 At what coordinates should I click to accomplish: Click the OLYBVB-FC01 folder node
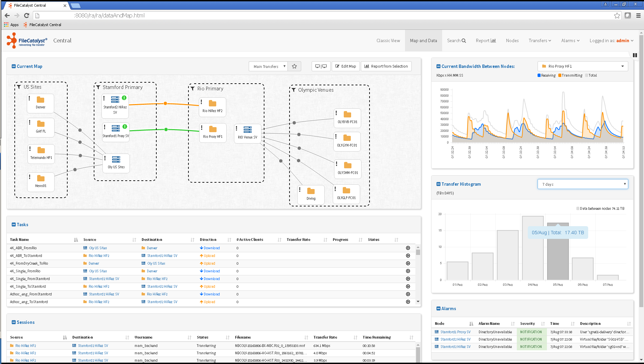[x=347, y=118]
